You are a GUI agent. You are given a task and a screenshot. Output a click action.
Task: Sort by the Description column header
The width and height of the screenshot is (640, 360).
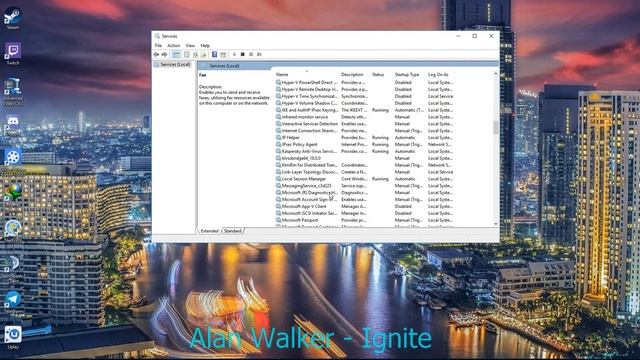355,74
